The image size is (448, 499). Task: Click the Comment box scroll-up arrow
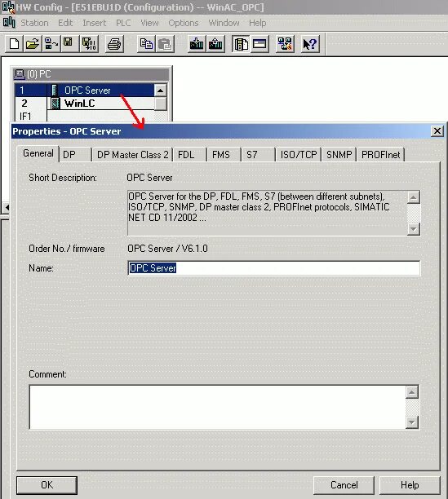tap(412, 392)
